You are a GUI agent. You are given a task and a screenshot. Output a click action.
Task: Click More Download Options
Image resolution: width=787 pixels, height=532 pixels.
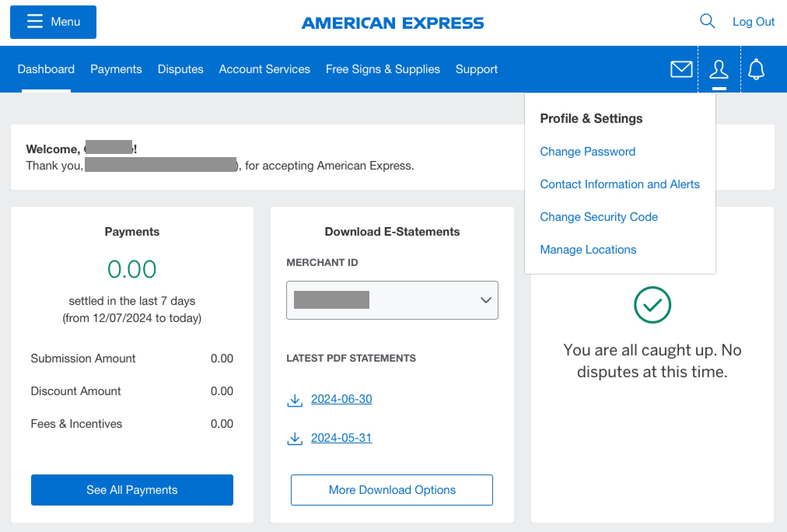pos(392,490)
